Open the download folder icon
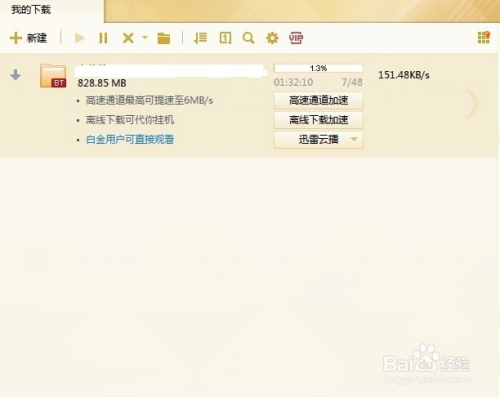This screenshot has height=397, width=500. pos(164,38)
